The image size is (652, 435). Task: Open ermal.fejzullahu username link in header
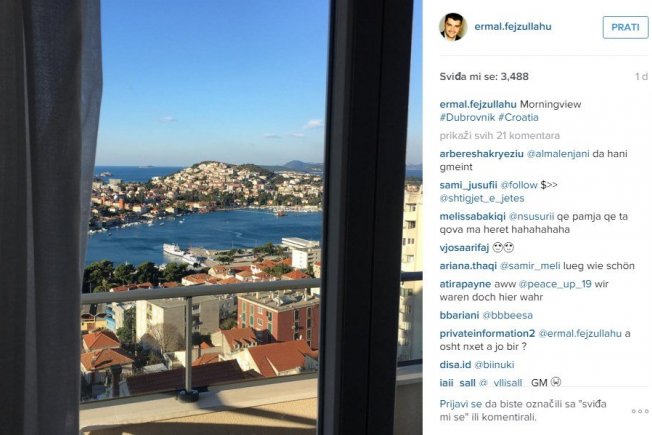click(513, 27)
